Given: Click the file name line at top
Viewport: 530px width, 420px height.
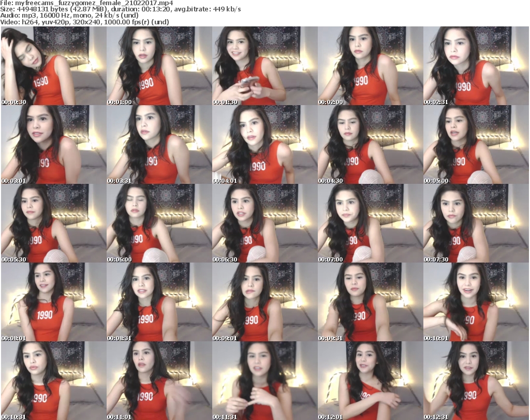Looking at the screenshot, I should (x=86, y=3).
